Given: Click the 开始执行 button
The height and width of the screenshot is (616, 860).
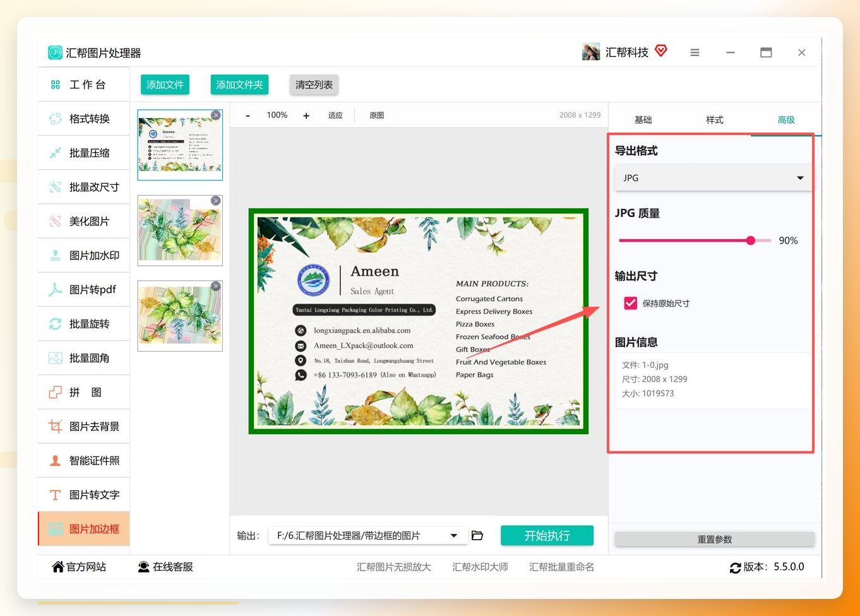Looking at the screenshot, I should [547, 535].
